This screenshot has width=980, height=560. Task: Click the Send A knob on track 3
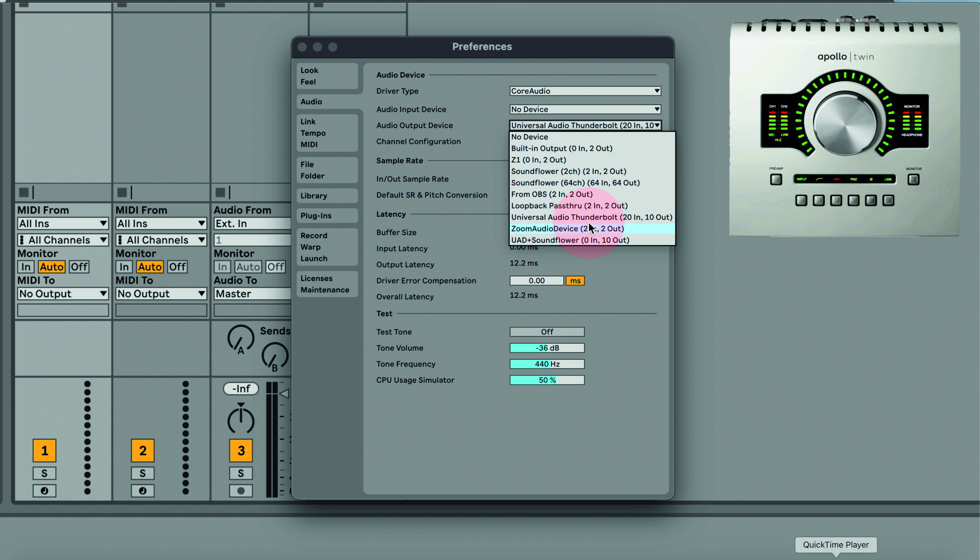point(241,339)
